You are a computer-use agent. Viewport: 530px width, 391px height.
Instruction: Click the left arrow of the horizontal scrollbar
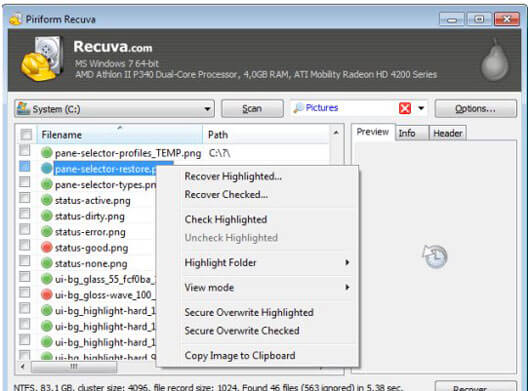pos(23,366)
